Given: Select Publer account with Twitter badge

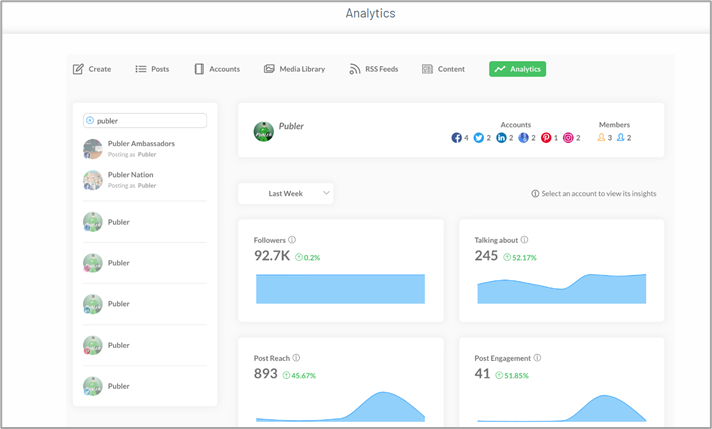Looking at the screenshot, I should (145, 386).
